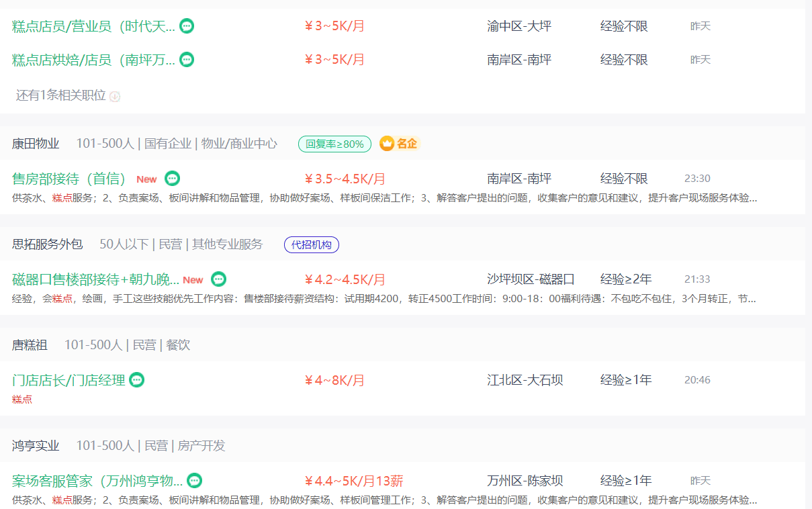This screenshot has height=509, width=812.
Task: Open chat icon beside 案场客服管家 job
Action: (194, 480)
